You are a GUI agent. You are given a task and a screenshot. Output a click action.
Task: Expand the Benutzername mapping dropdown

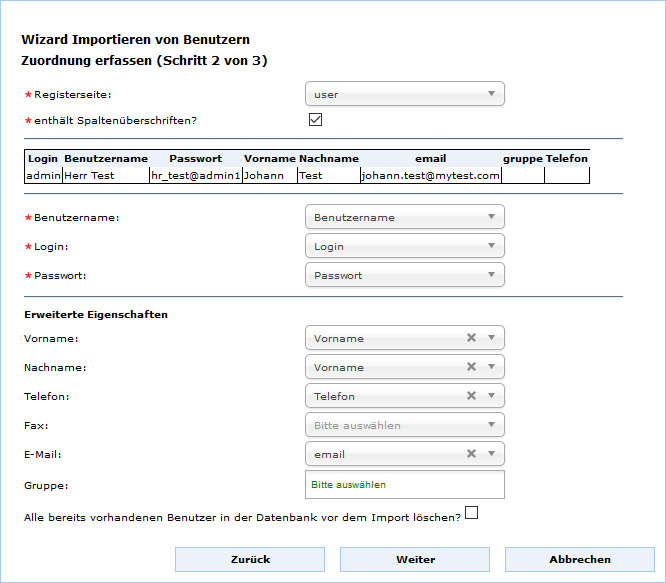coord(404,217)
